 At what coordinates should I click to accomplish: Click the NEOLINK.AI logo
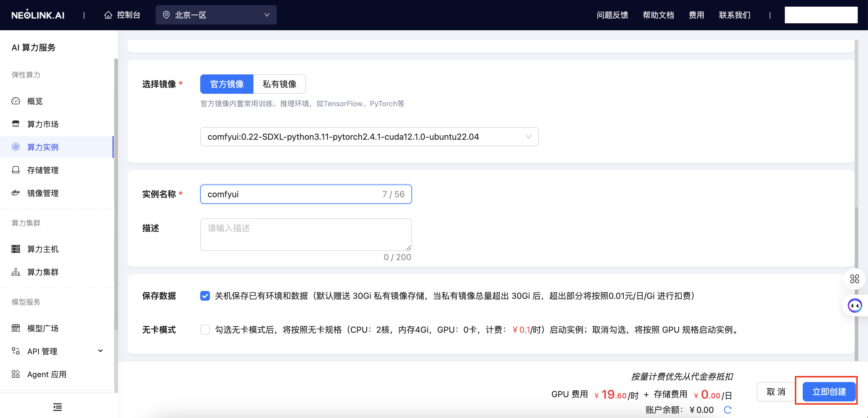pos(38,15)
